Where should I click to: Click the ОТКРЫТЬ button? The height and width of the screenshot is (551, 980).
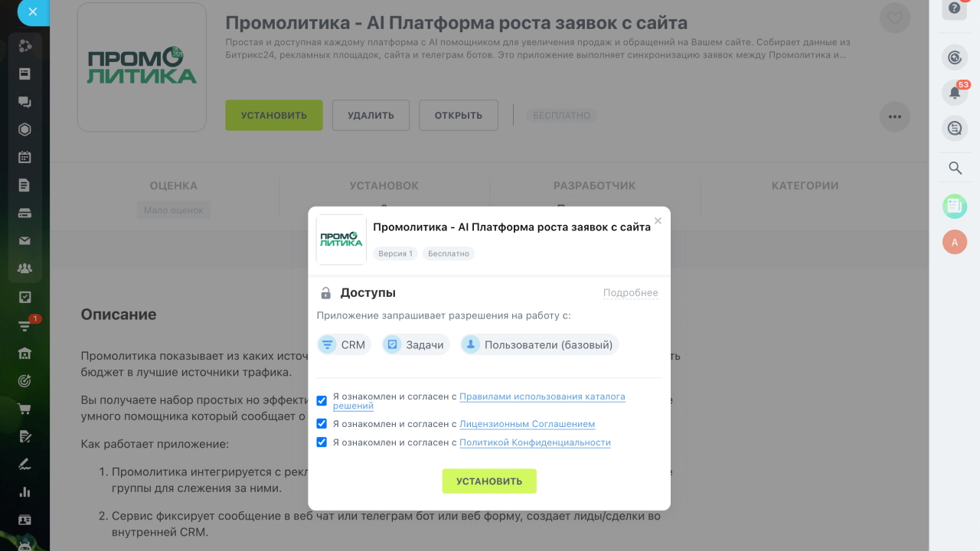(x=459, y=116)
